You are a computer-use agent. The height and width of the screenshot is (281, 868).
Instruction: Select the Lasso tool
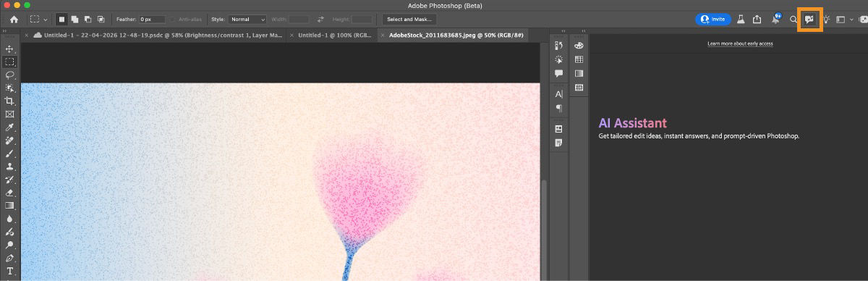pos(10,75)
